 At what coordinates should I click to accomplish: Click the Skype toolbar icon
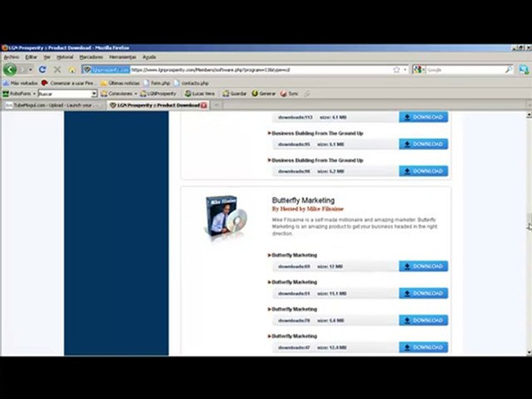coord(524,70)
